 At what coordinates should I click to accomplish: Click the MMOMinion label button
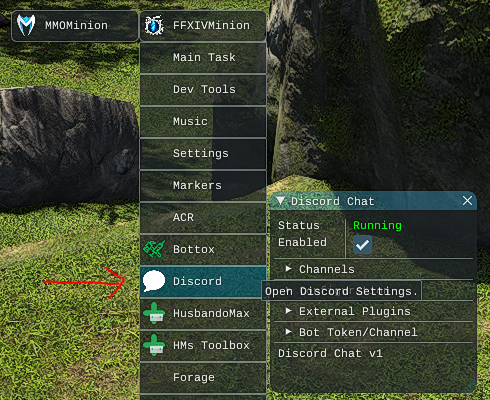(x=75, y=26)
